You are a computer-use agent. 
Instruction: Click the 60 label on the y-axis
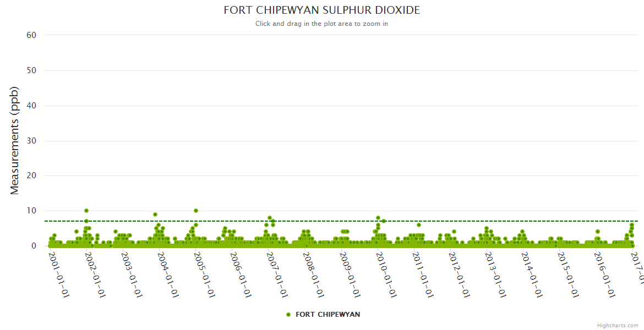coord(31,35)
